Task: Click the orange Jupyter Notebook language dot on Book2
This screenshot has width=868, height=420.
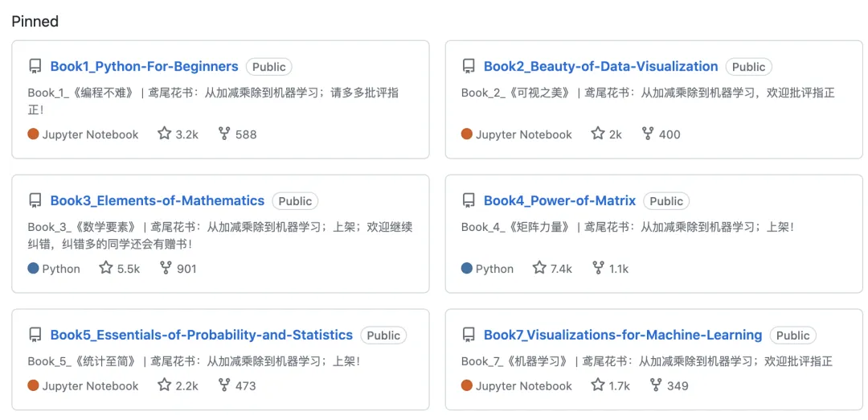Action: 467,134
